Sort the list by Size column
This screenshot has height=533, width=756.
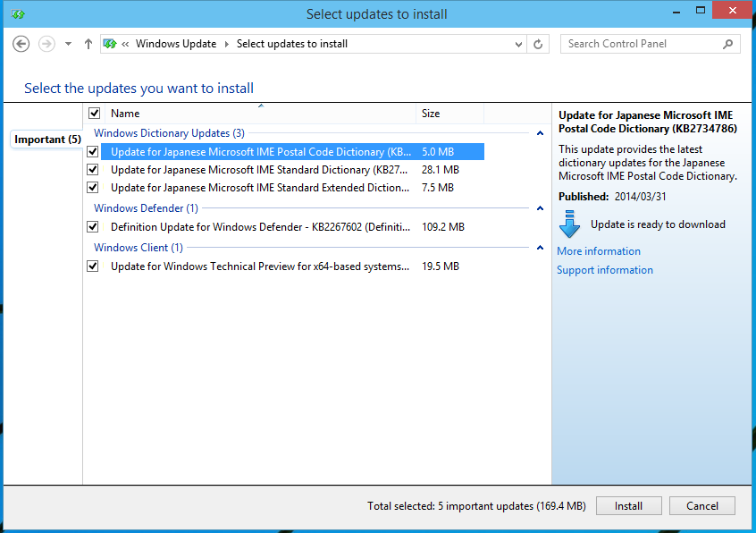pos(449,114)
